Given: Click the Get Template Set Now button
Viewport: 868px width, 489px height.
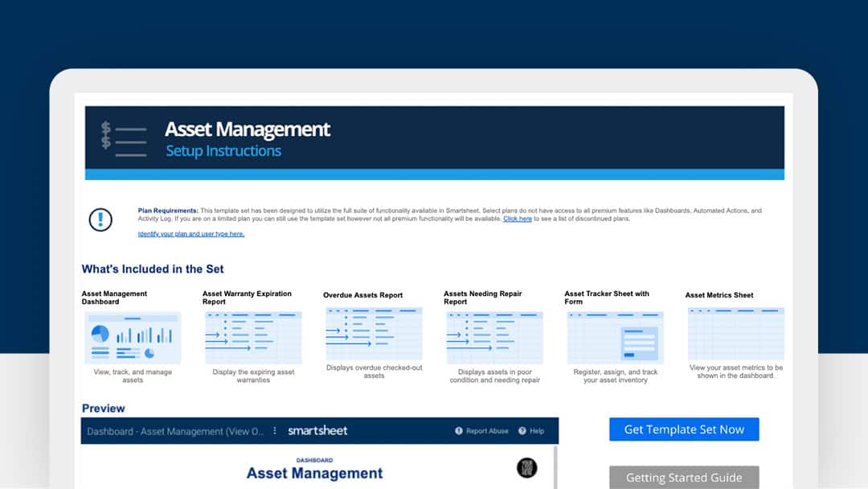Looking at the screenshot, I should tap(684, 429).
